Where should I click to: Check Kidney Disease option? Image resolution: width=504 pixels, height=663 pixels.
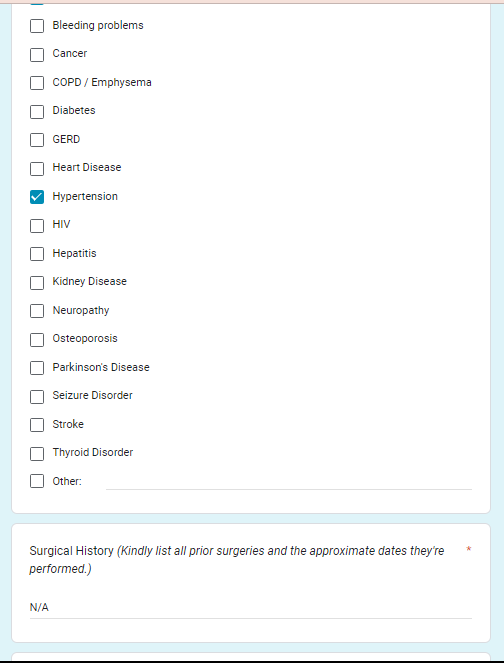click(37, 283)
